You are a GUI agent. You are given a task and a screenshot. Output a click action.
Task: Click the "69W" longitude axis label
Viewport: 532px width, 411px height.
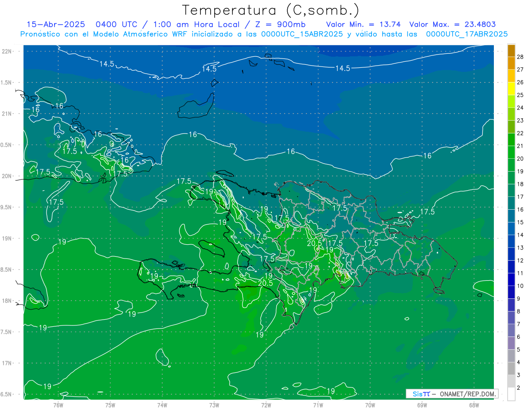click(x=422, y=405)
